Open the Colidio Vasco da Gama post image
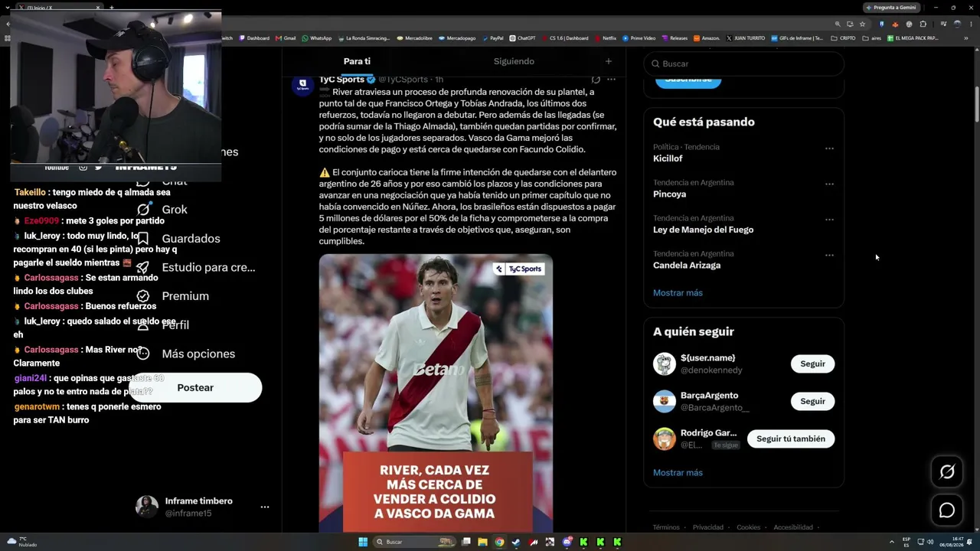Viewport: 980px width, 551px height. (x=436, y=393)
